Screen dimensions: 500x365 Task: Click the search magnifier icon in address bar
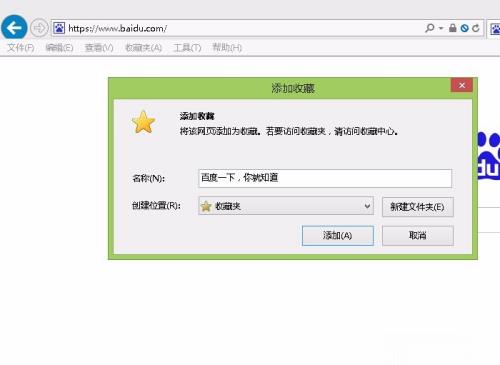pos(430,28)
